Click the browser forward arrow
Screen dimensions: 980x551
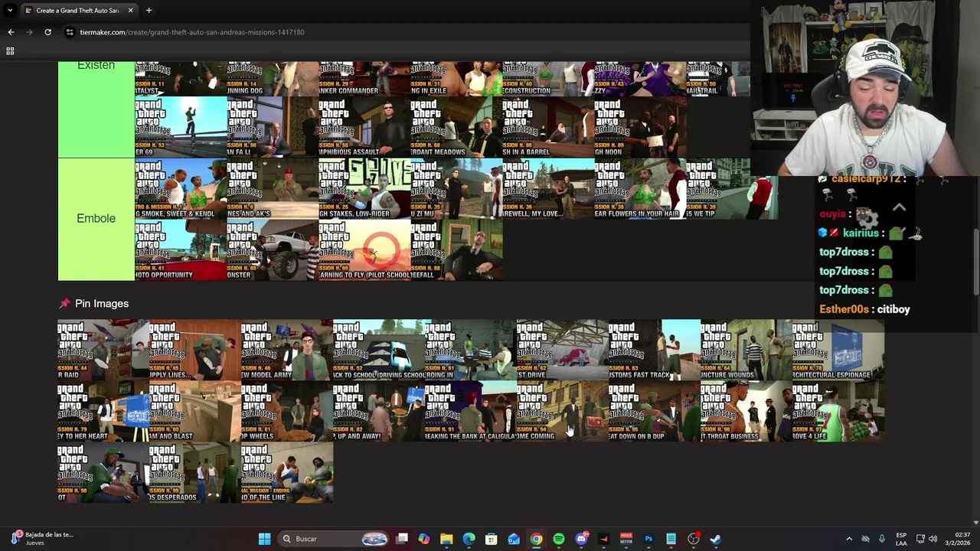coord(29,32)
